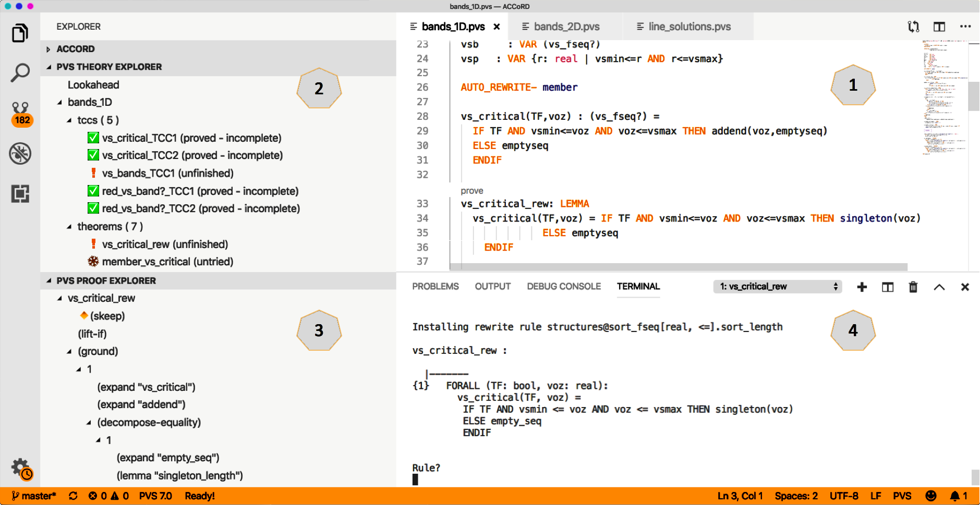Image resolution: width=980 pixels, height=505 pixels.
Task: Add a new terminal with plus icon
Action: 862,287
